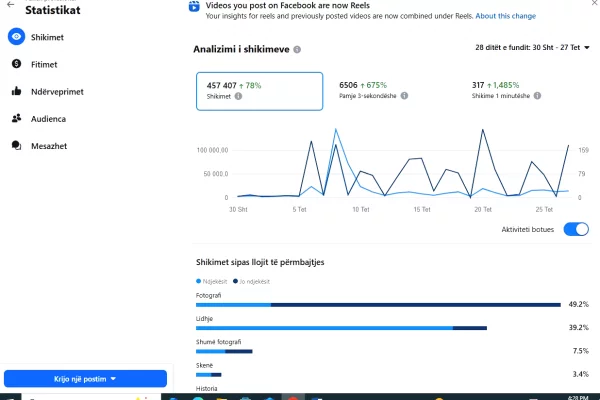Expand the Krijo një postim dropdown button
This screenshot has width=600, height=400.
point(85,379)
